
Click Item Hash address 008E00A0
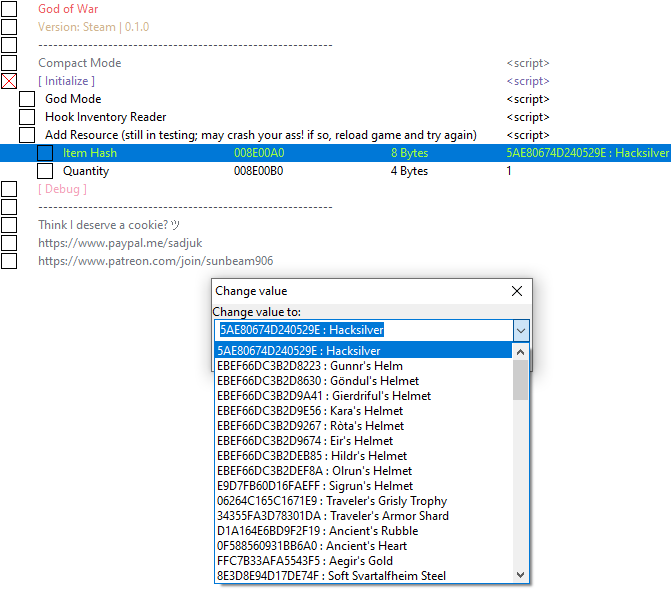tap(259, 153)
